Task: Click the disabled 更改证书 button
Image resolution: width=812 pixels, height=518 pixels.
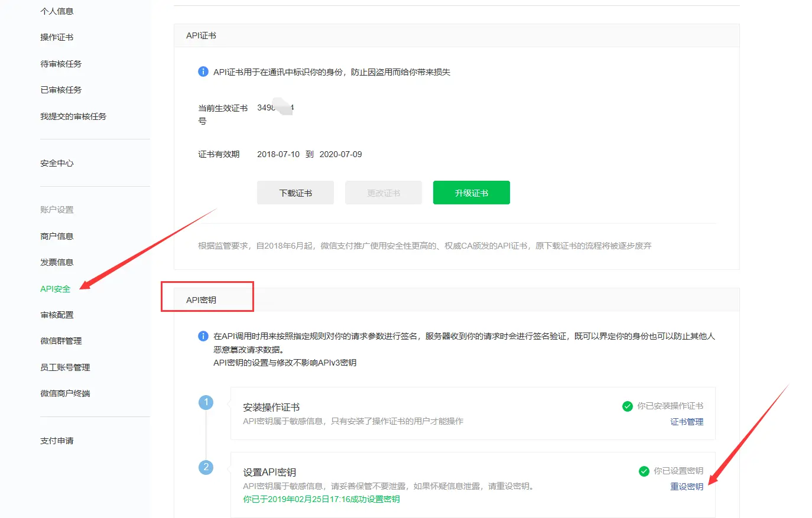Action: (384, 193)
